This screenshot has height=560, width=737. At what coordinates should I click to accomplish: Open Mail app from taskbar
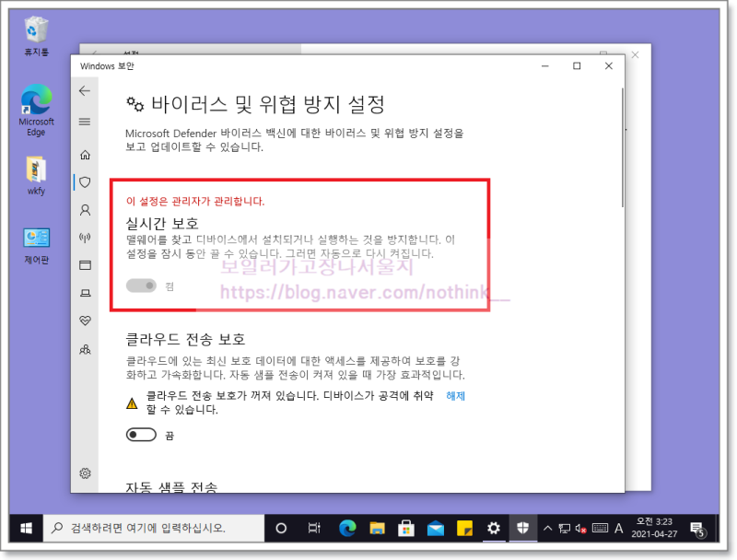tap(436, 529)
